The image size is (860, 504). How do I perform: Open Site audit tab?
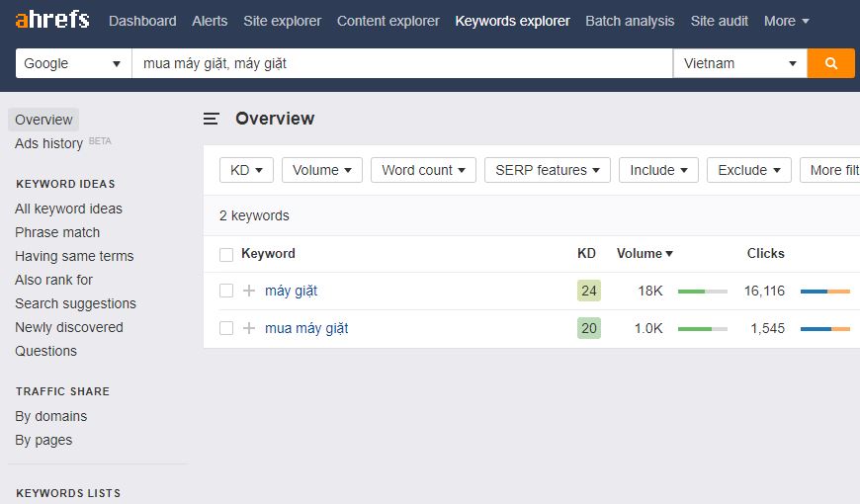719,21
